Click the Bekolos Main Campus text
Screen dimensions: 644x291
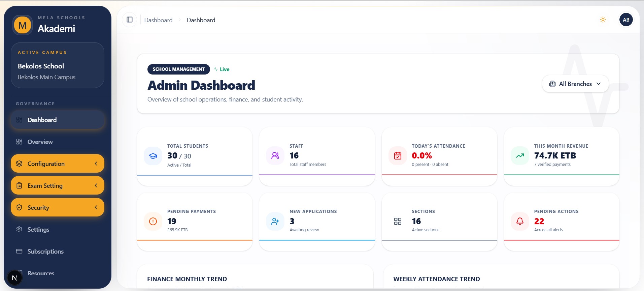46,77
